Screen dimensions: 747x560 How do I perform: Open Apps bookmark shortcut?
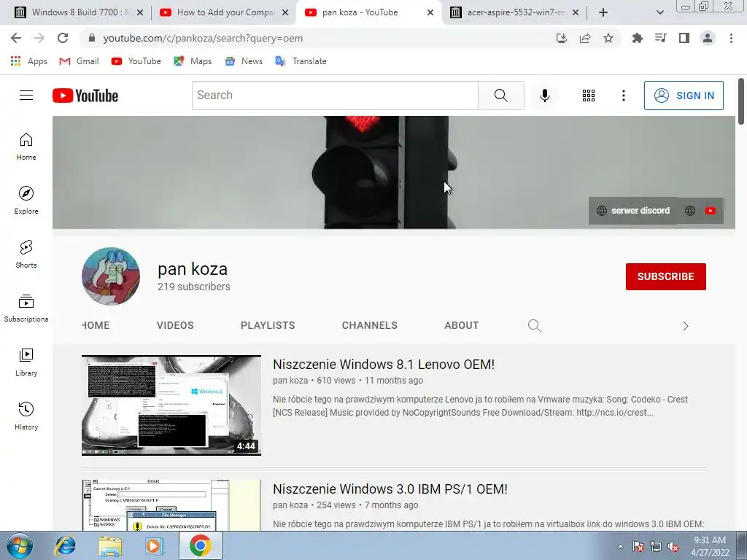28,61
